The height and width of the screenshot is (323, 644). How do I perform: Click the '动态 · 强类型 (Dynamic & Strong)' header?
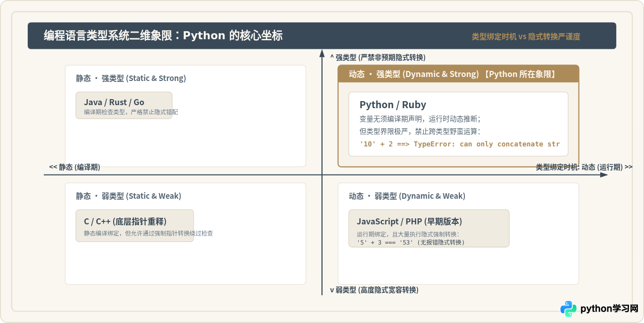[x=458, y=74]
